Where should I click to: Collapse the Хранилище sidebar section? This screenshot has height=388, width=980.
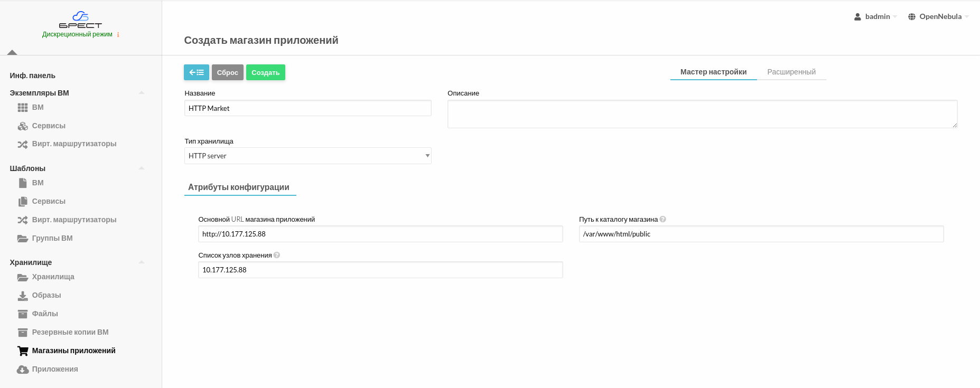141,262
